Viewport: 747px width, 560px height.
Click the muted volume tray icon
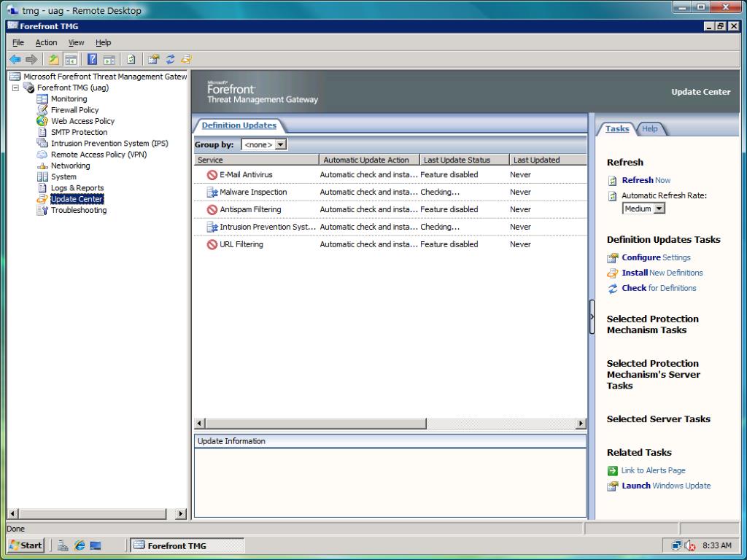690,545
